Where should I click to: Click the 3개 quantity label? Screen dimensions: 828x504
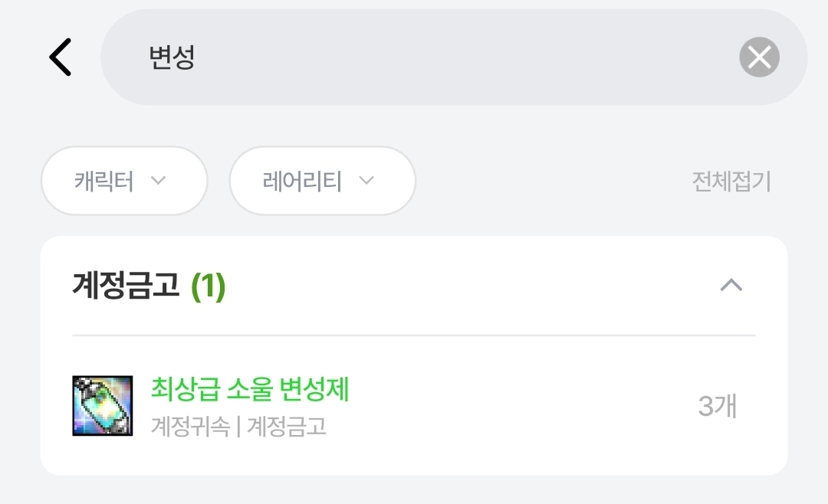[717, 406]
